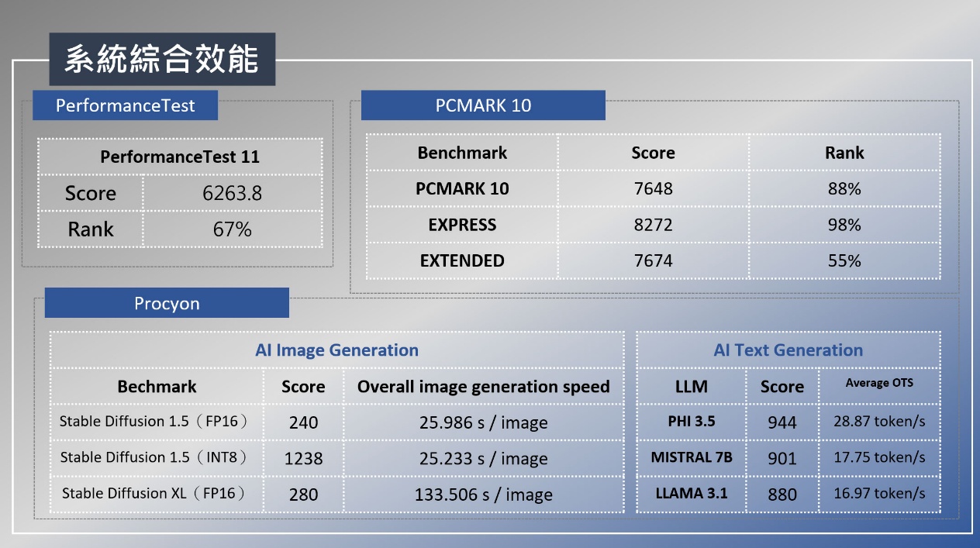The image size is (980, 548).
Task: Click Stable Diffusion XL generation speed 133.506 s/image
Action: (x=485, y=495)
